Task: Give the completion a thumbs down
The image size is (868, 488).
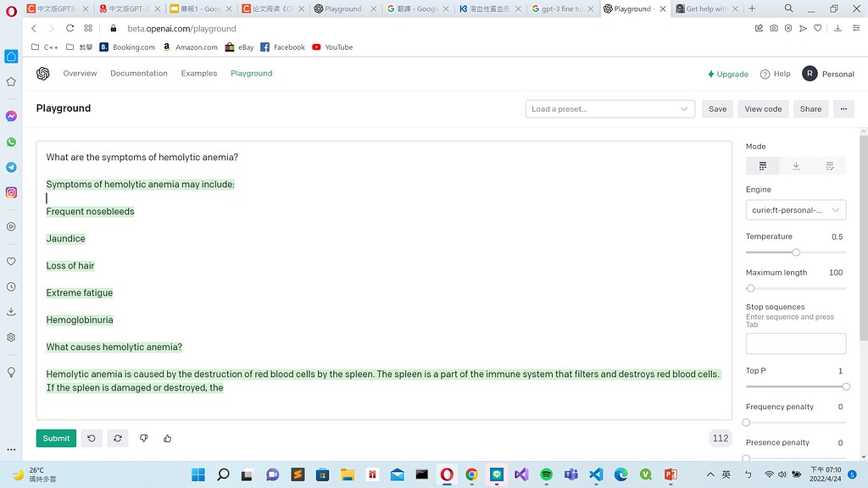Action: click(143, 438)
